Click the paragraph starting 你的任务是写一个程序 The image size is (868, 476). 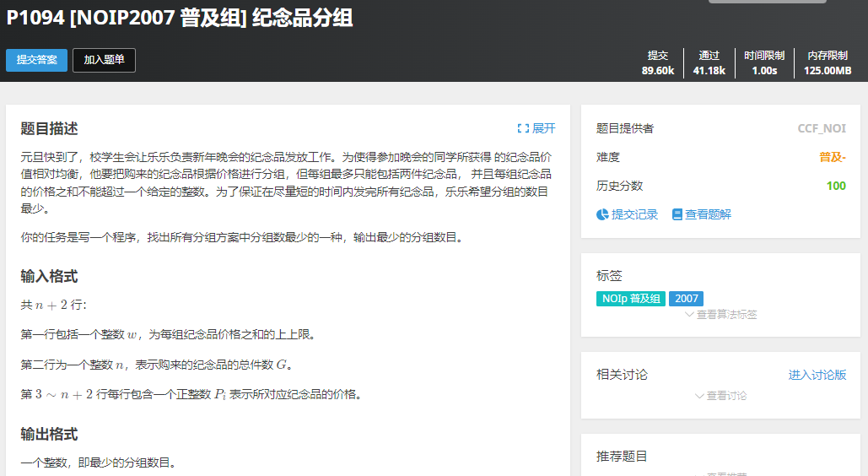pos(244,238)
